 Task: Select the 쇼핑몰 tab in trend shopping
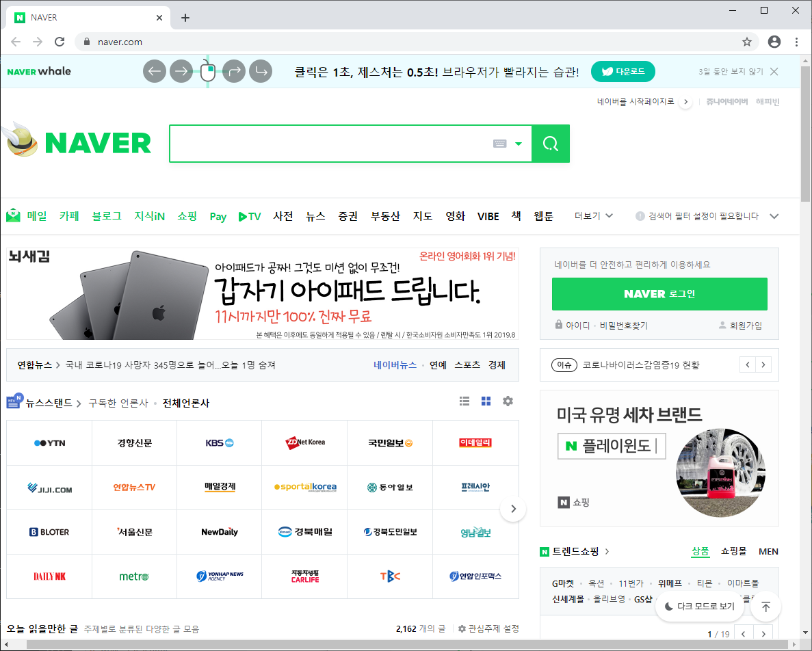pyautogui.click(x=734, y=552)
